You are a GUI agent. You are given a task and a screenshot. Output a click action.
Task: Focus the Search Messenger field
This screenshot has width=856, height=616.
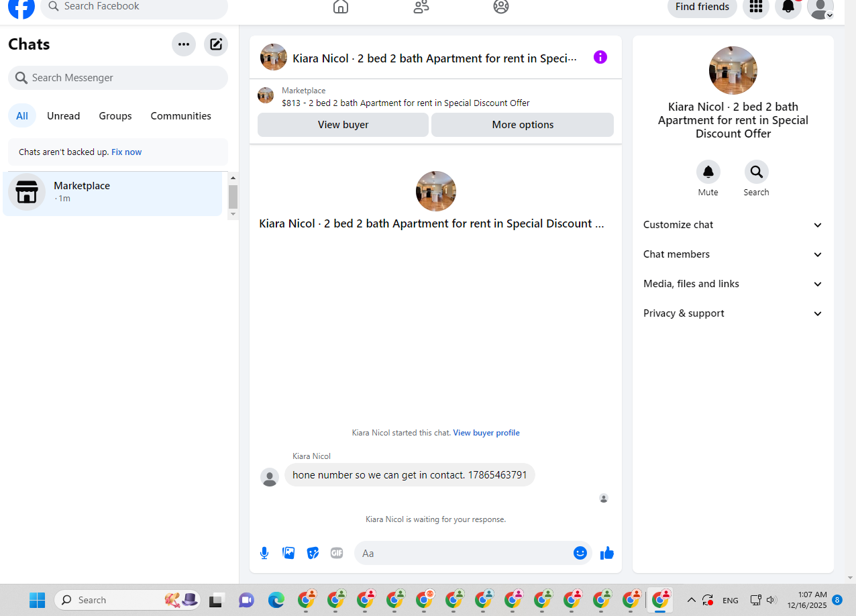[x=118, y=78]
